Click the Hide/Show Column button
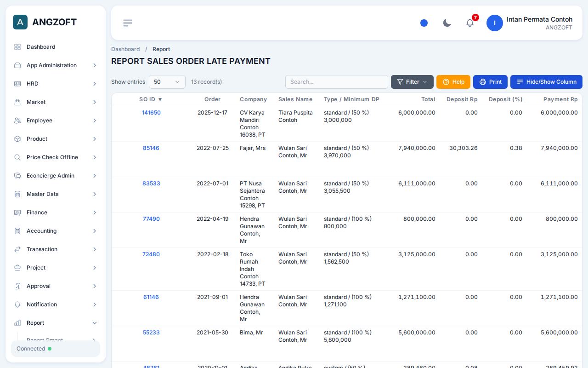The width and height of the screenshot is (588, 368). [x=546, y=82]
